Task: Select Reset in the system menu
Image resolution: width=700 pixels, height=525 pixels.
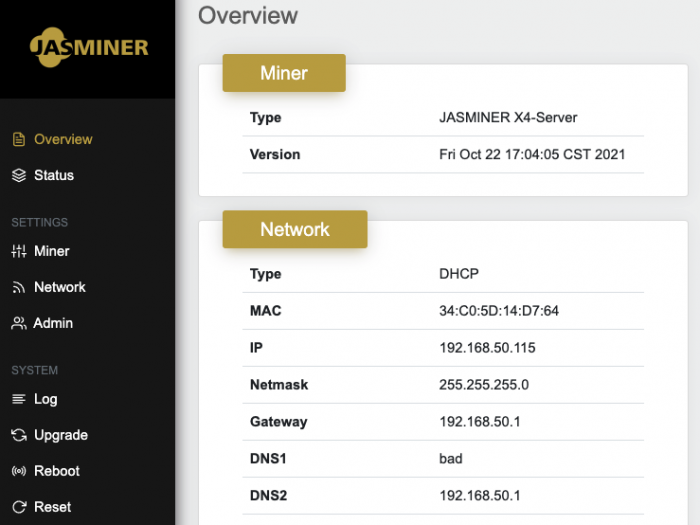Action: click(53, 507)
